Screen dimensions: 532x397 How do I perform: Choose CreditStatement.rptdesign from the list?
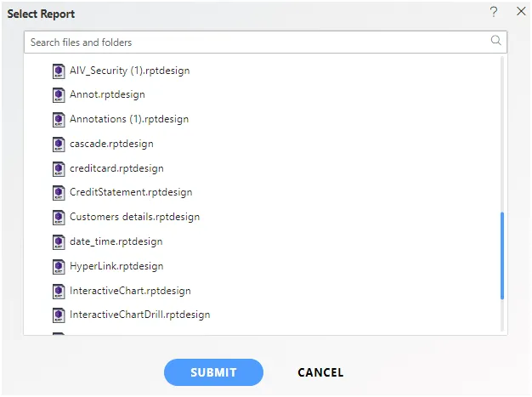click(131, 192)
